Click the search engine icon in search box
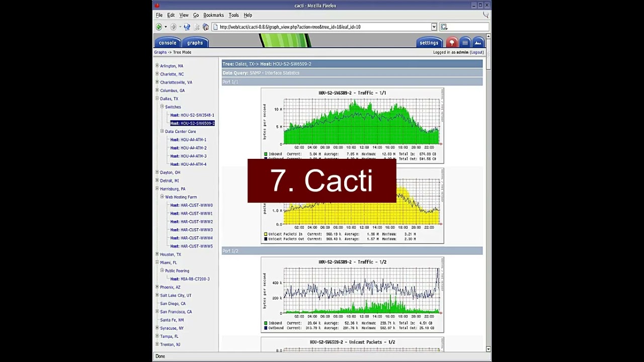Viewport: 644px width, 362px height. click(444, 27)
